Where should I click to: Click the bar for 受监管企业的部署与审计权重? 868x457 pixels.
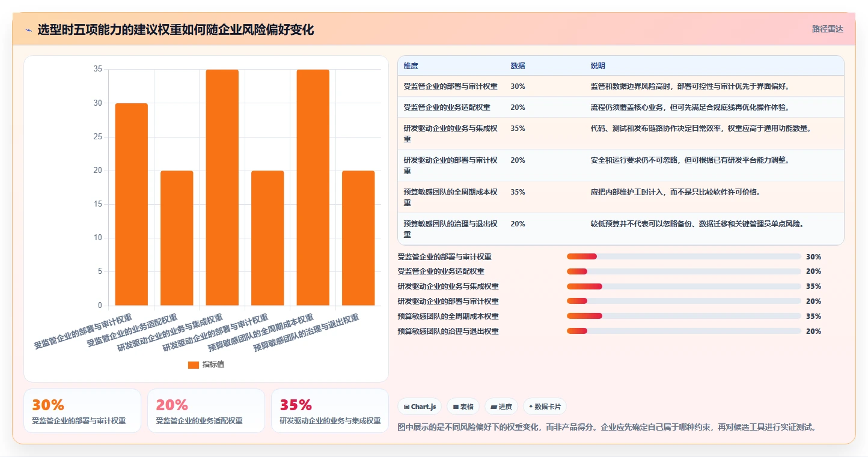[x=132, y=204]
